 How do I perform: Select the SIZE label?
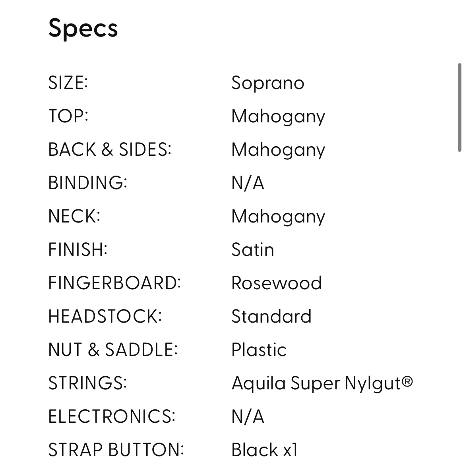(68, 83)
